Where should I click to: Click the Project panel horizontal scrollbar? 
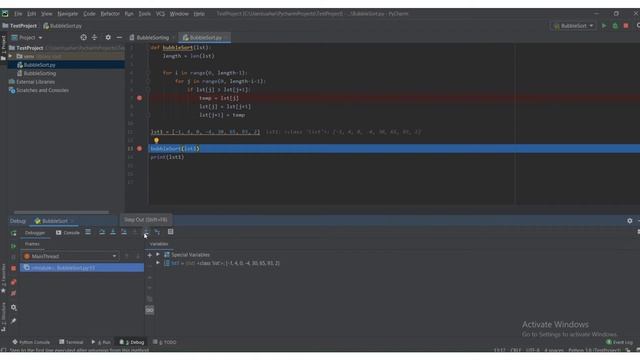pos(61,212)
